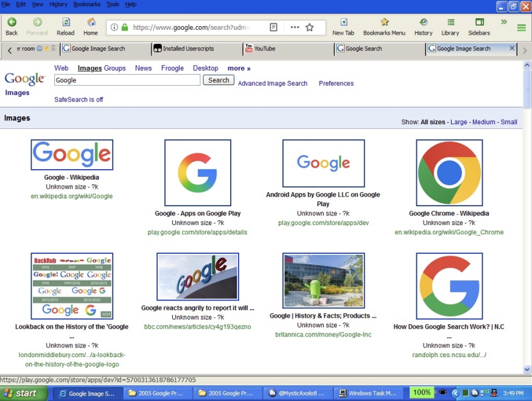Click SafeSearch is off link

pos(79,99)
